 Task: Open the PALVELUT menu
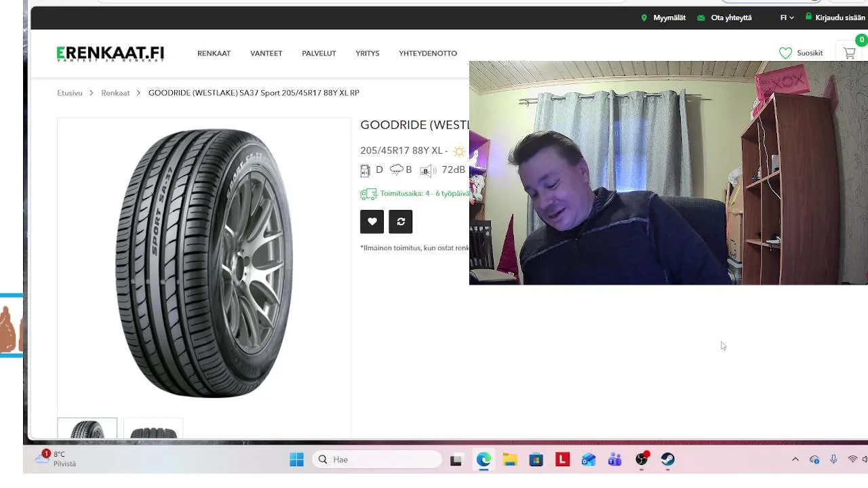(319, 54)
